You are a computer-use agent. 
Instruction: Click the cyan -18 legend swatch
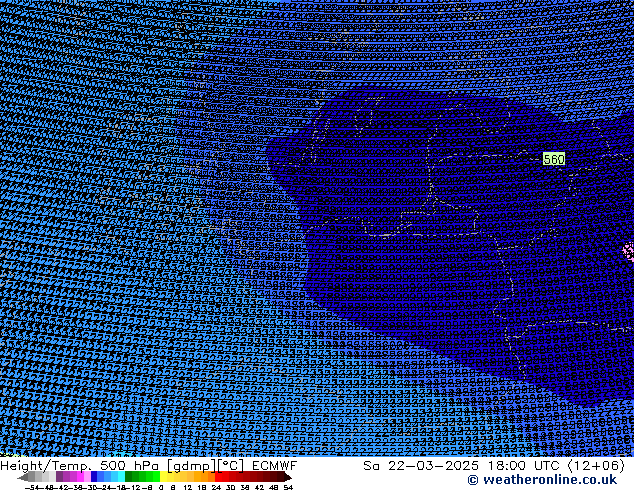coord(121,477)
